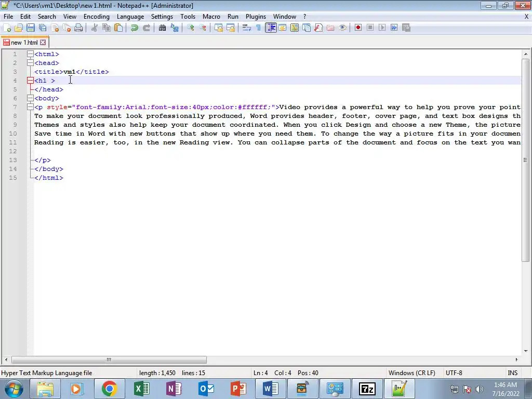Viewport: 532px width, 399px height.
Task: Collapse the p tag fold on line 7
Action: tap(30, 107)
